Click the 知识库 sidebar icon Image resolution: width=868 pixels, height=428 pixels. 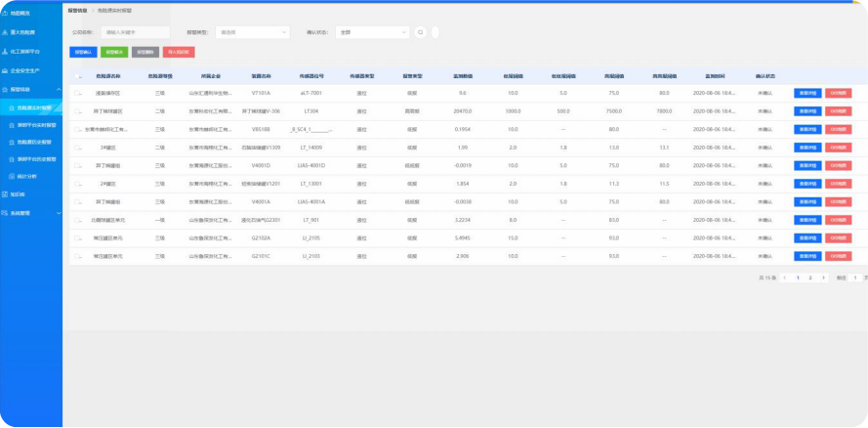tap(5, 194)
